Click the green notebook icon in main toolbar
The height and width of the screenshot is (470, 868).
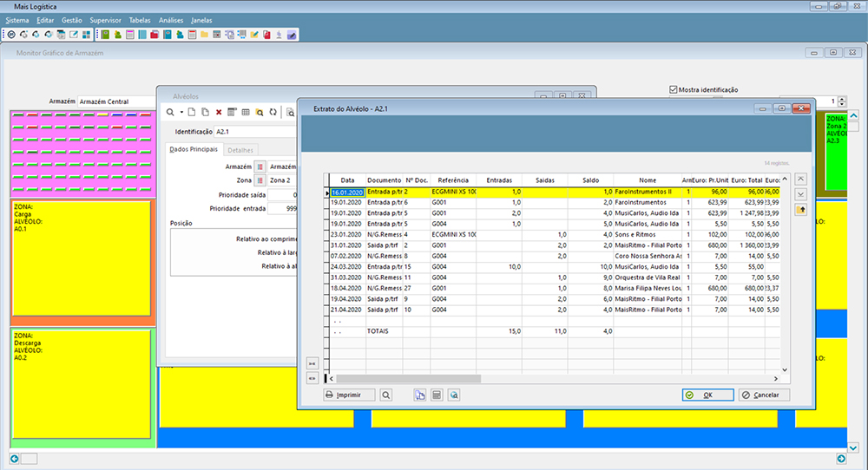(x=105, y=35)
